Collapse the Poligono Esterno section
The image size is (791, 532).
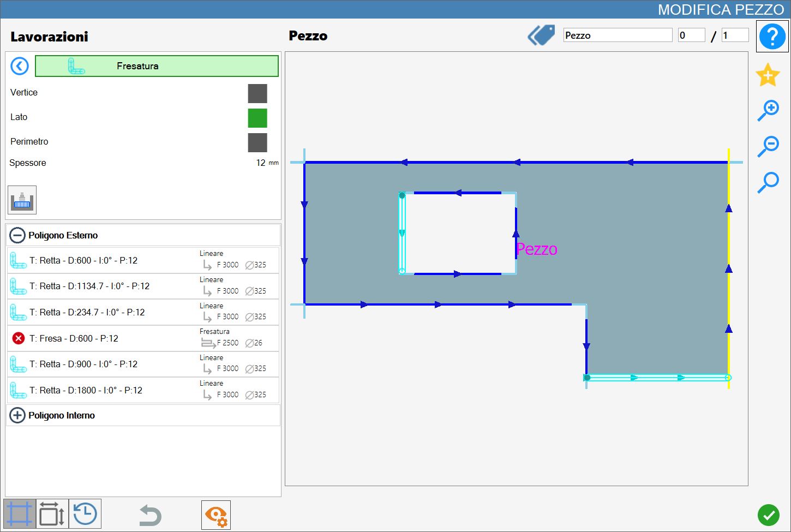(17, 235)
